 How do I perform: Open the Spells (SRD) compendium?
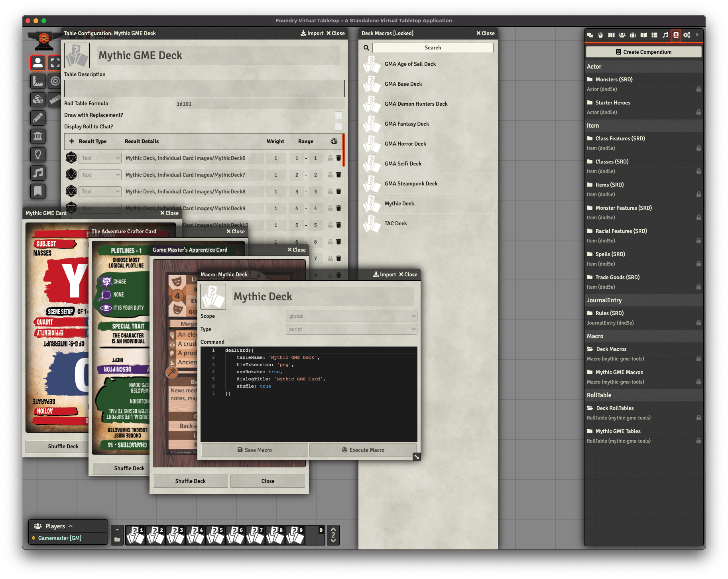coord(610,254)
